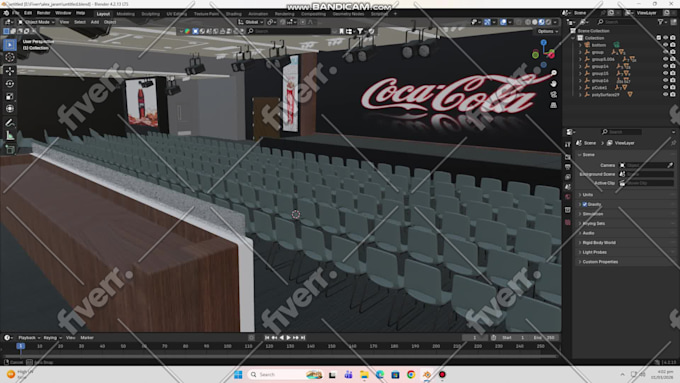Open the View Layer properties tab
Image resolution: width=680 pixels, height=383 pixels.
[x=568, y=177]
